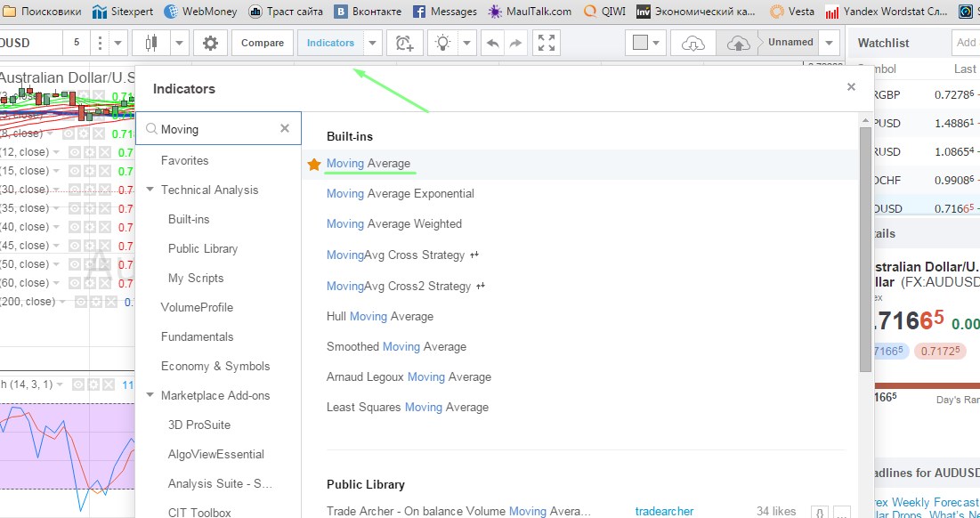980x518 pixels.
Task: Open chart properties gear in top toolbar
Action: [210, 43]
